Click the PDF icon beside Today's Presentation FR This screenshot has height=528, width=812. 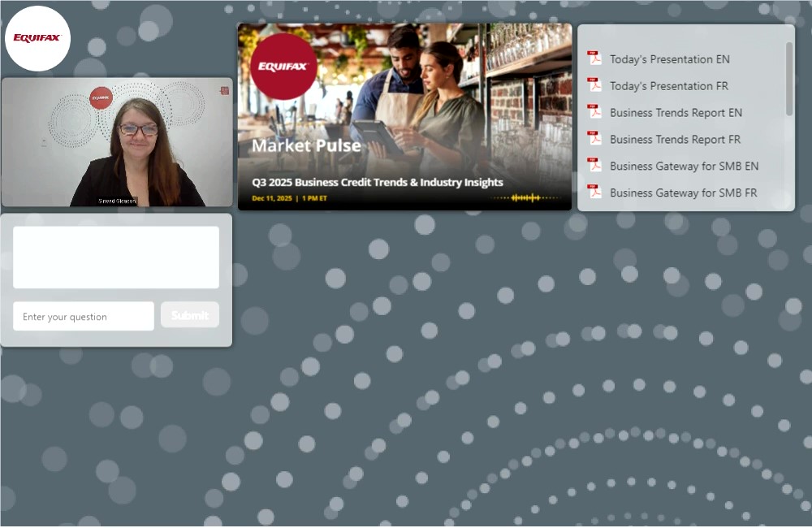pyautogui.click(x=594, y=85)
